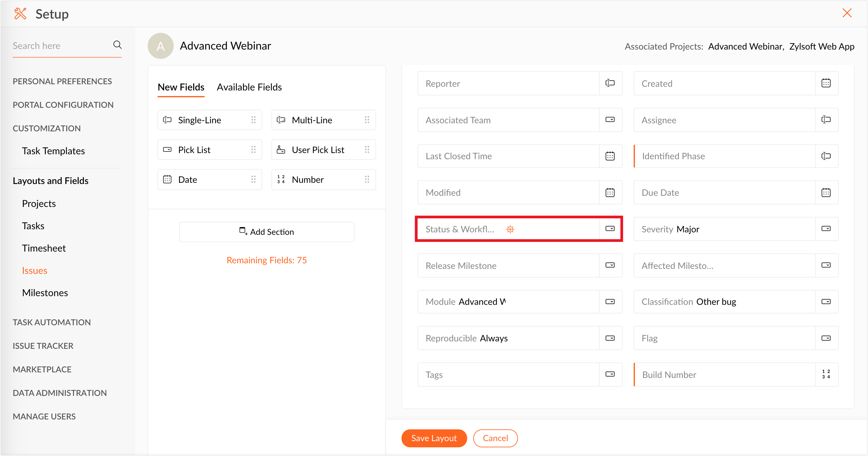868x456 pixels.
Task: Click the number icon on Build Number
Action: click(826, 375)
